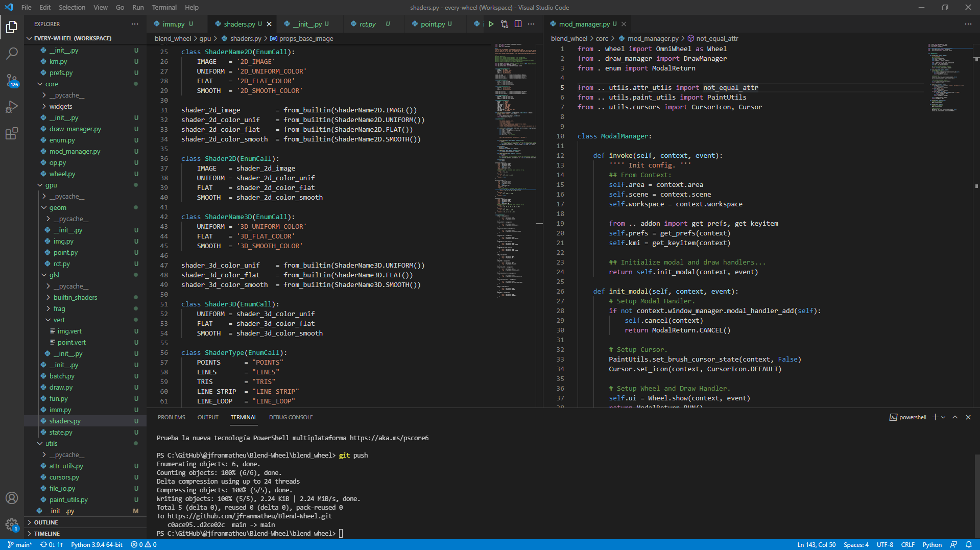This screenshot has width=980, height=550.
Task: Open the Accounts icon menu
Action: (12, 498)
